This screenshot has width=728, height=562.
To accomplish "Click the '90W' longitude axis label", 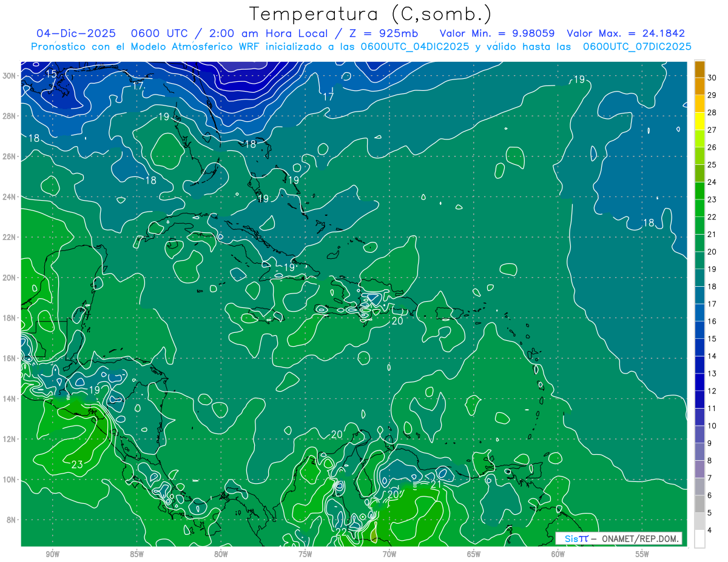I will (x=53, y=554).
